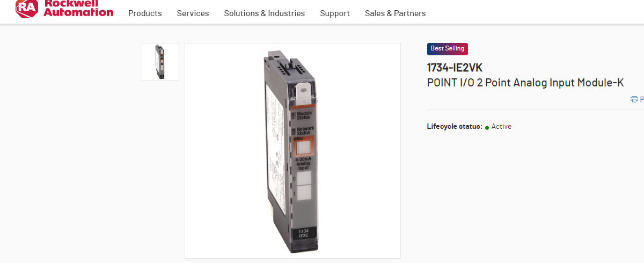
Task: Select the small product thumbnail image
Action: (x=160, y=62)
